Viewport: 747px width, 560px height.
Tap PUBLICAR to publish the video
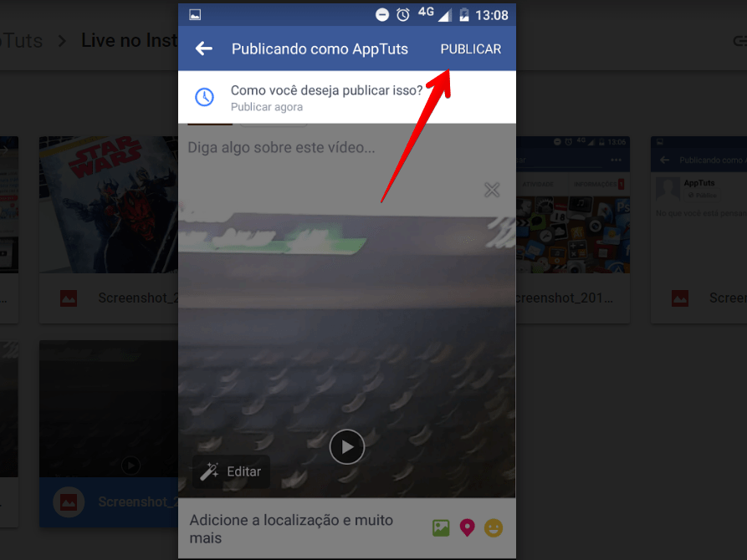click(x=471, y=49)
